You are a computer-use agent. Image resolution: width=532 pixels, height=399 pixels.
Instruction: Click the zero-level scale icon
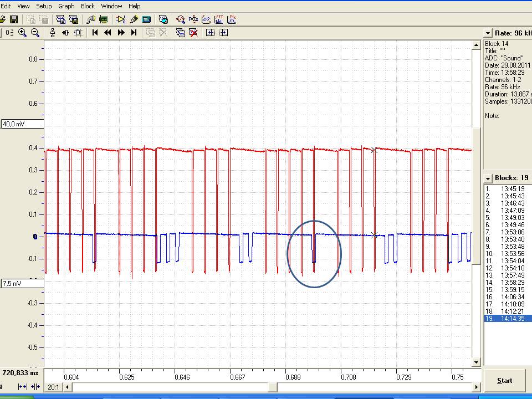9,33
